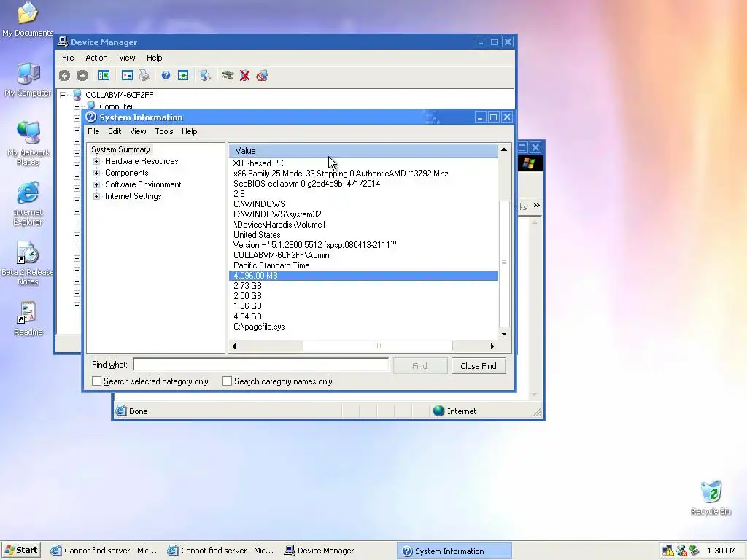Open My Documents desktop icon
The width and height of the screenshot is (747, 560).
(x=28, y=19)
